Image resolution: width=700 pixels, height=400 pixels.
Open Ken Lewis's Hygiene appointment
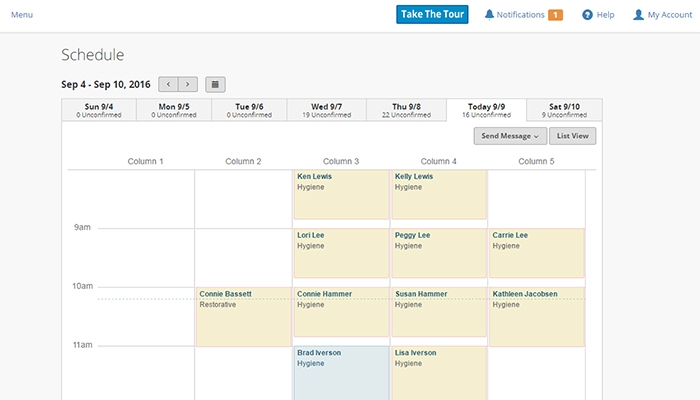[x=340, y=194]
